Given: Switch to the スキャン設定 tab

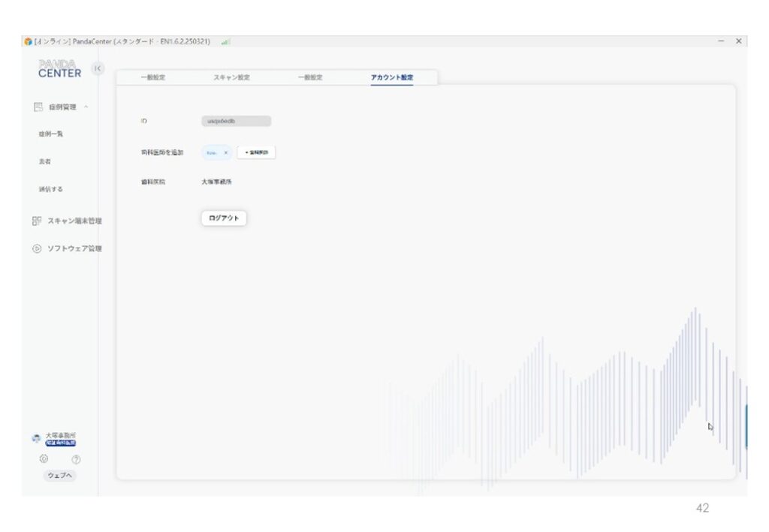Looking at the screenshot, I should pos(231,77).
